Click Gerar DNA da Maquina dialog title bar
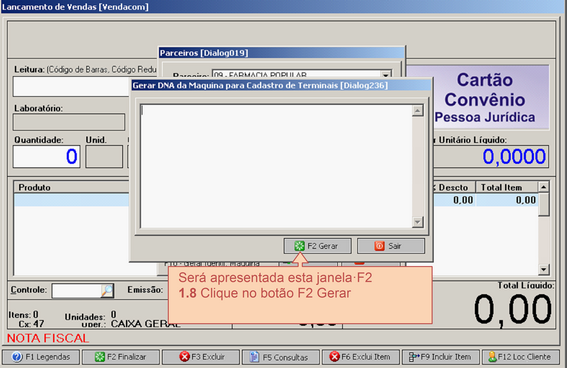 [281, 85]
